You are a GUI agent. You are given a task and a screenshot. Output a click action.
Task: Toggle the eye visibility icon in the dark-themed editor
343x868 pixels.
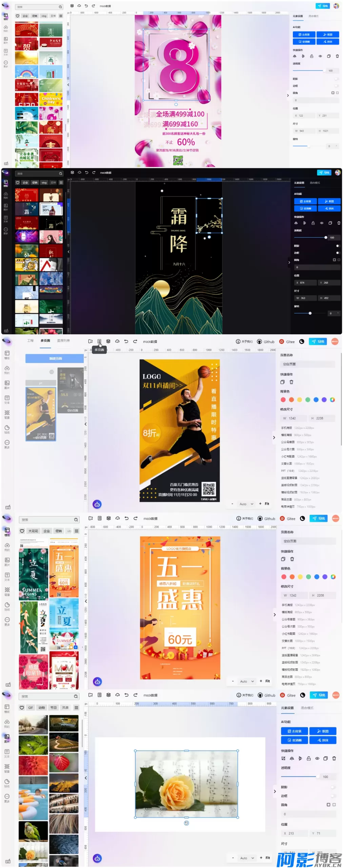[321, 223]
